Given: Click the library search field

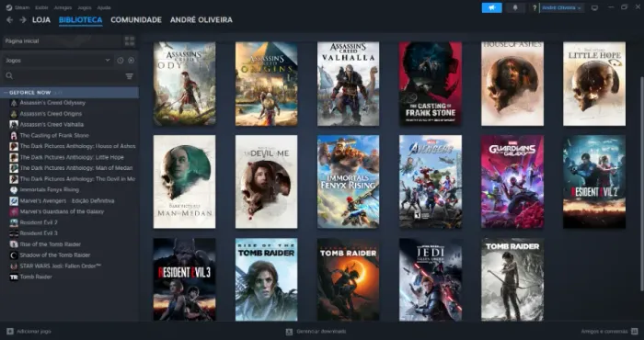Looking at the screenshot, I should point(63,76).
